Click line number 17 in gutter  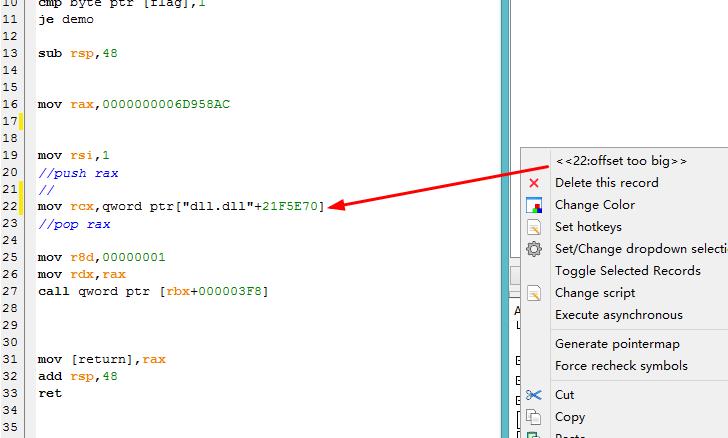tap(9, 121)
